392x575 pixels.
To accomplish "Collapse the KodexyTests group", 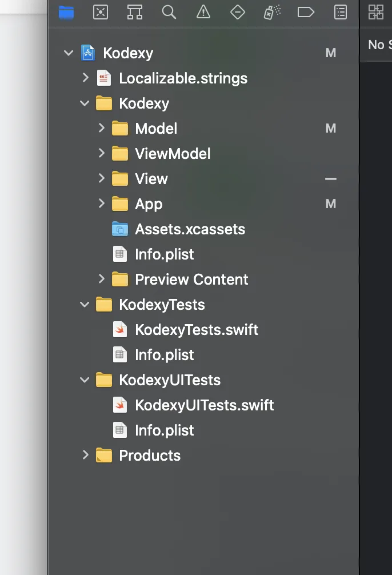I will pyautogui.click(x=85, y=305).
